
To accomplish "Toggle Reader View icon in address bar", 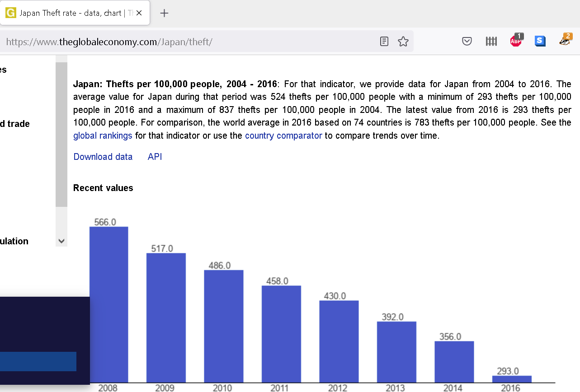I will 384,42.
